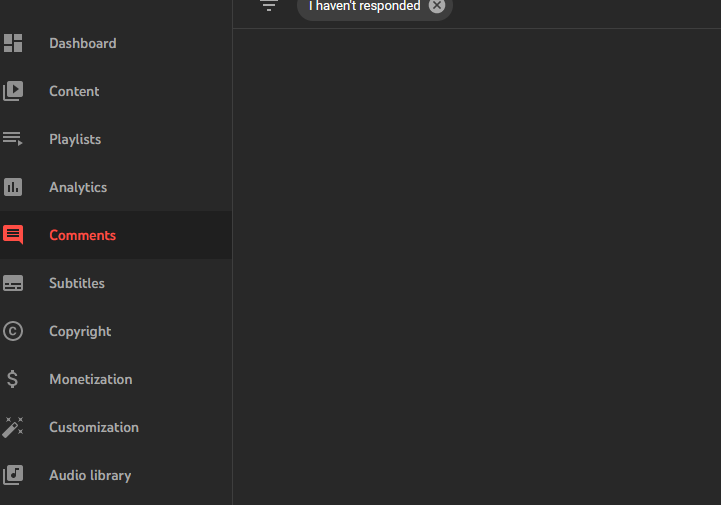Click the red Comments bubble icon
This screenshot has width=721, height=505.
click(13, 235)
